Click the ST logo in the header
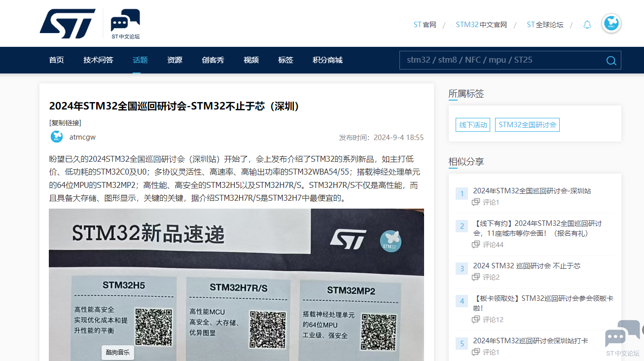Image resolution: width=644 pixels, height=361 pixels. 68,24
